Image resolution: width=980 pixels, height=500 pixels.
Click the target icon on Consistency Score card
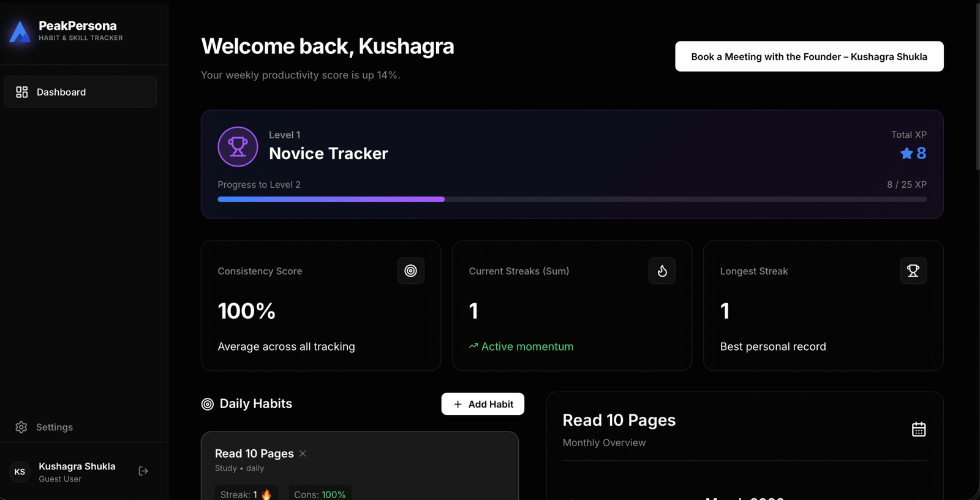pos(410,271)
